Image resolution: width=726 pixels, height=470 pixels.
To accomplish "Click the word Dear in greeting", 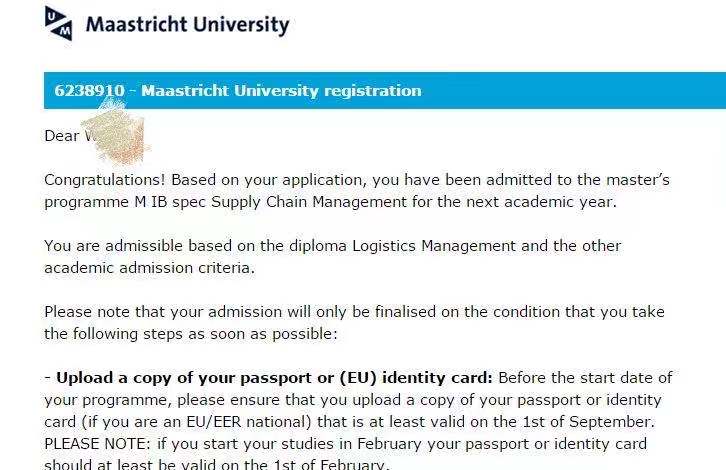I will 62,136.
